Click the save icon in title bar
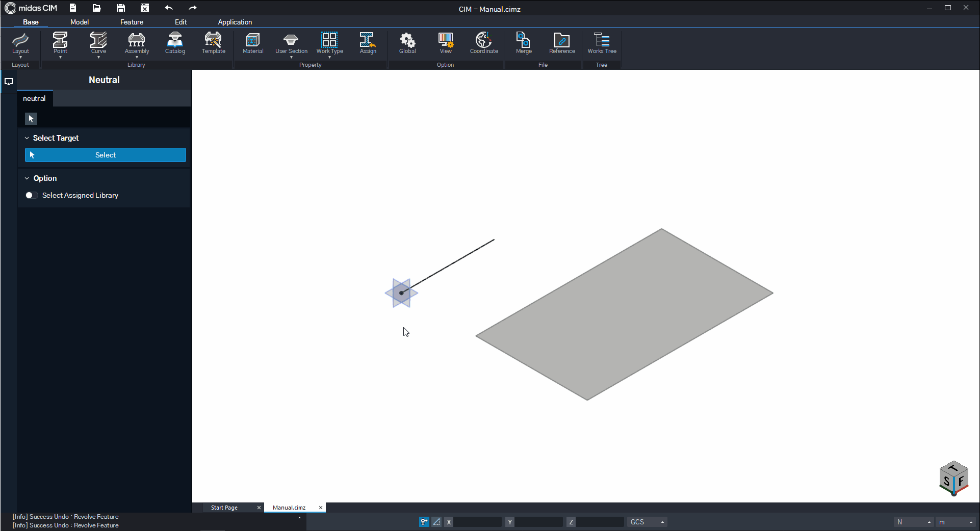The height and width of the screenshot is (531, 980). tap(120, 8)
